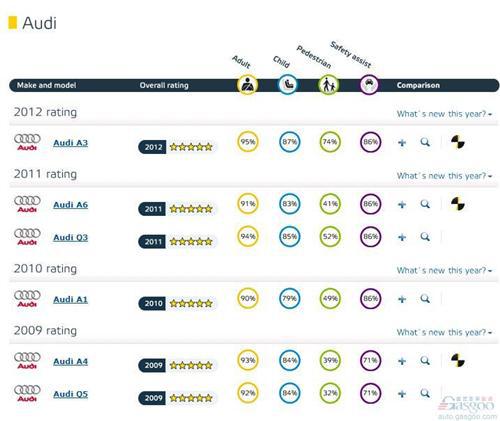The width and height of the screenshot is (500, 421).
Task: Click crash test dummy icon for Audi A3
Action: (458, 142)
